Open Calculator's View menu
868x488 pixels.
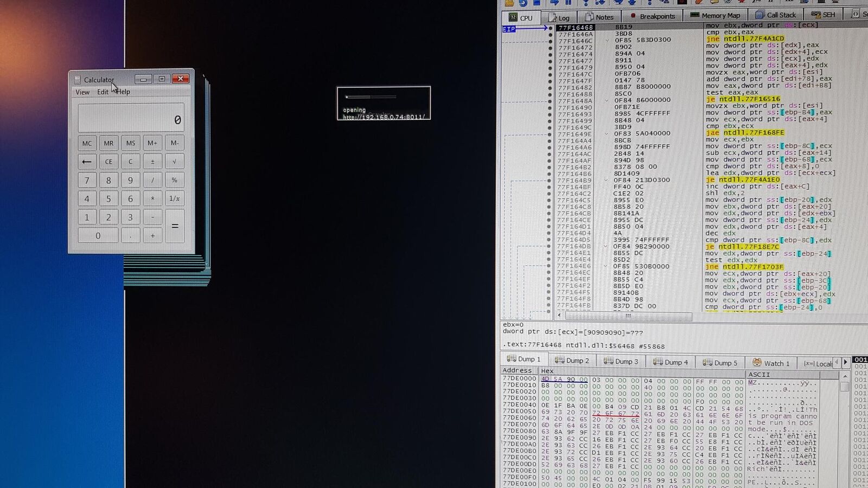tap(82, 92)
